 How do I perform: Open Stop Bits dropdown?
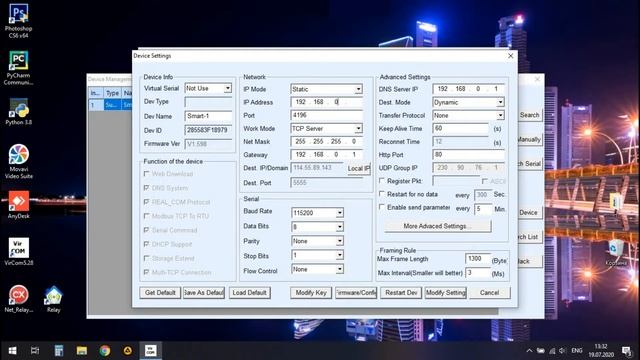339,256
